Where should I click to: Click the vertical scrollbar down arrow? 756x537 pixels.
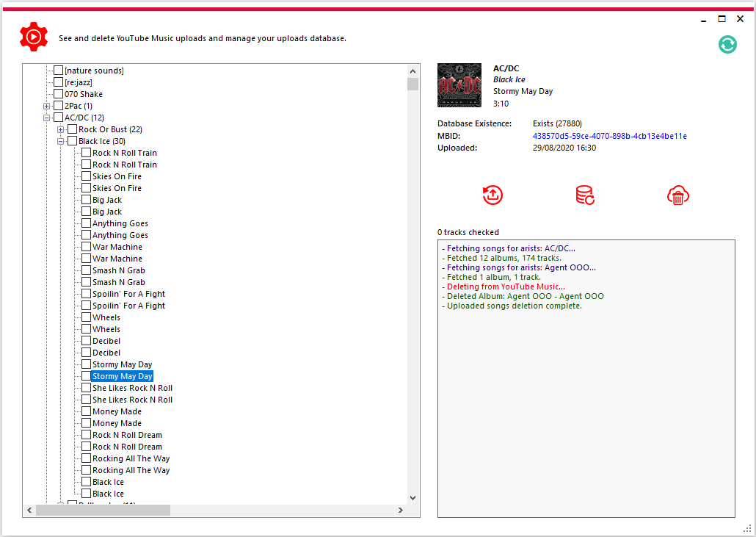click(412, 497)
